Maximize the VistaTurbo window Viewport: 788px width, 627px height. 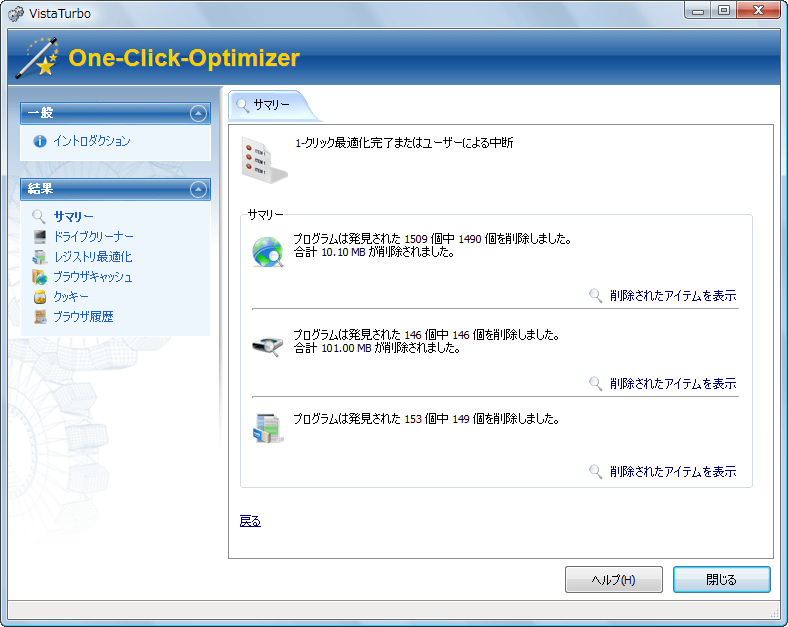click(724, 11)
